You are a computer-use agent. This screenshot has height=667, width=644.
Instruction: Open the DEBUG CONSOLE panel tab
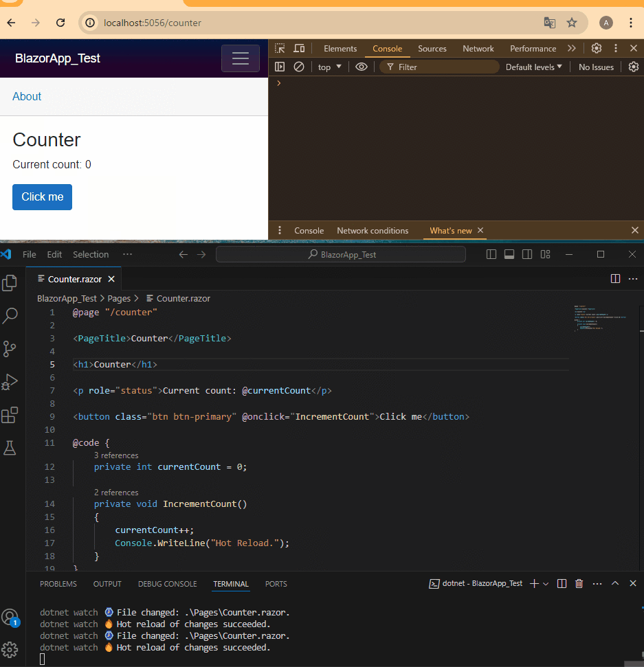[167, 584]
